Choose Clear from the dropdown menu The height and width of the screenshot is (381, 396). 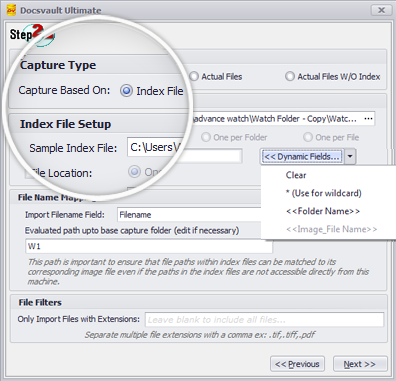[x=296, y=175]
